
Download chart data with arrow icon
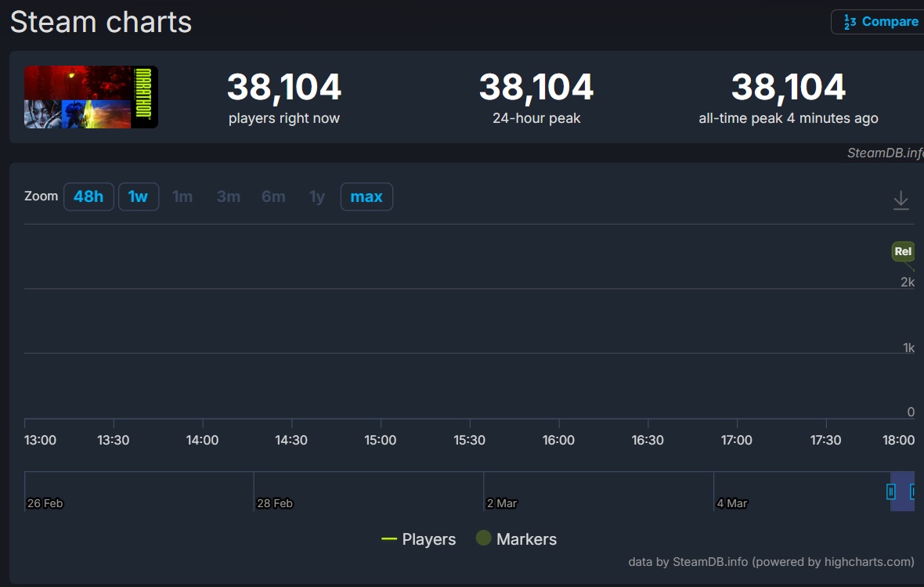click(901, 200)
